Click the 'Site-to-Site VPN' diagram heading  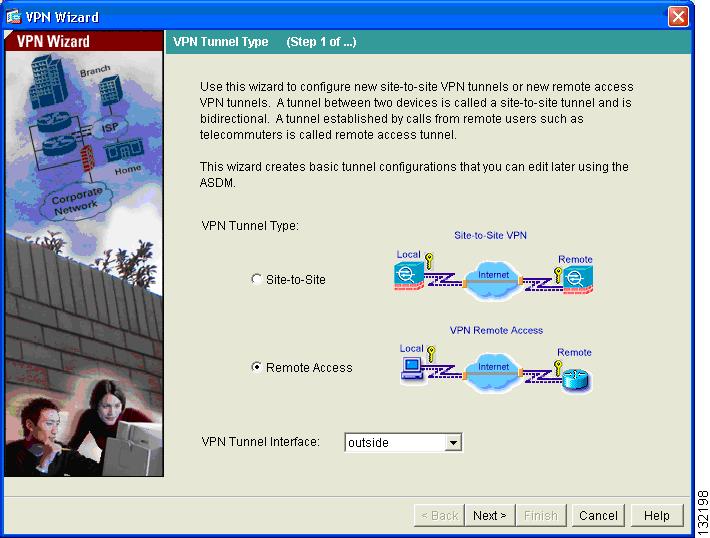pos(490,235)
